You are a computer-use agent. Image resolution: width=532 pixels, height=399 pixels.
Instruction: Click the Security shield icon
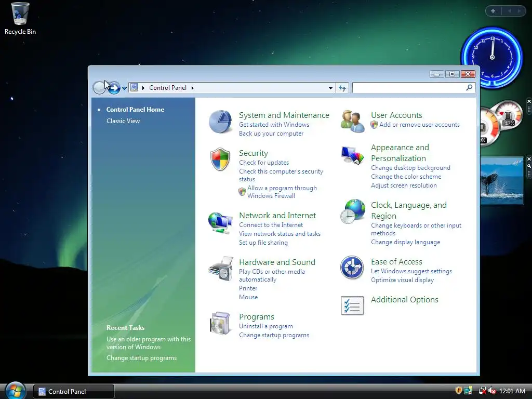click(x=220, y=159)
